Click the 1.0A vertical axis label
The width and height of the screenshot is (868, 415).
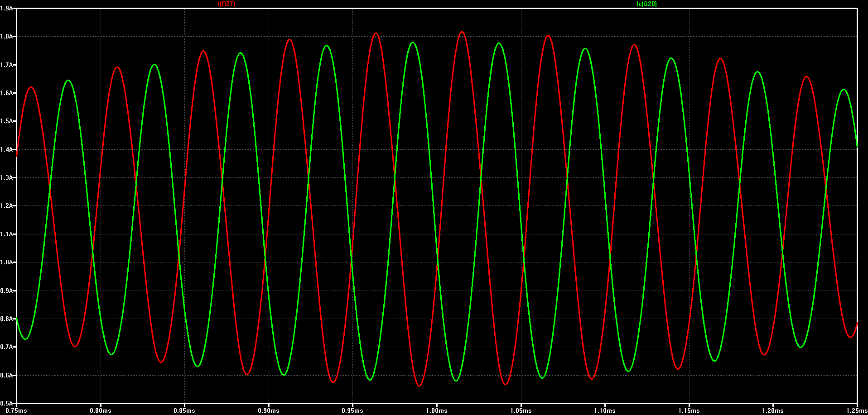[x=6, y=262]
